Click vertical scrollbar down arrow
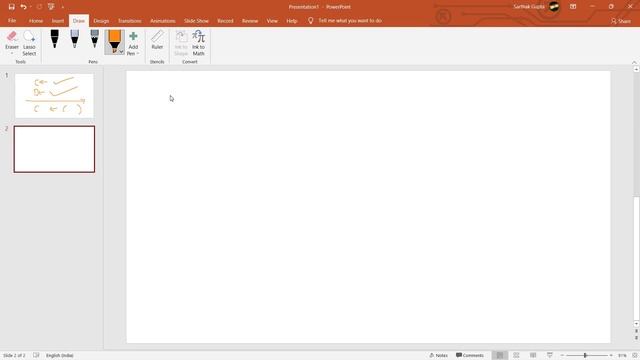The height and width of the screenshot is (360, 640). pos(636,324)
